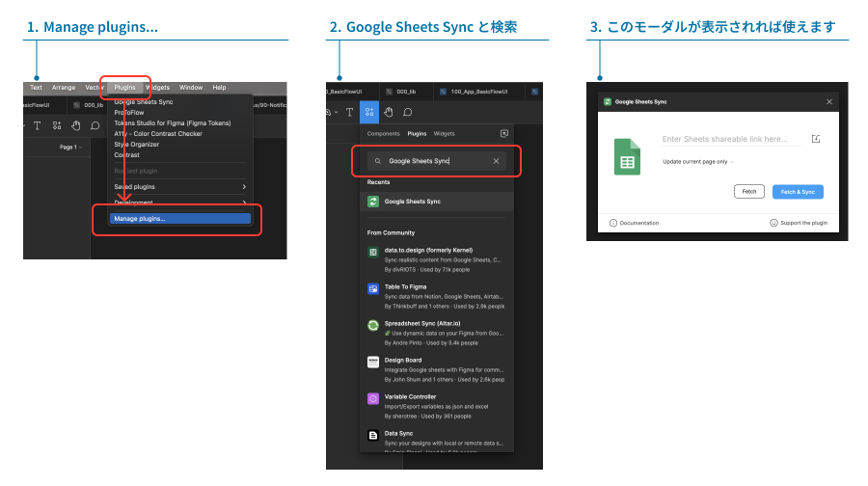Viewport: 868px width, 486px height.
Task: Click the pop-out icon beside the Widgets tab
Action: tap(504, 133)
